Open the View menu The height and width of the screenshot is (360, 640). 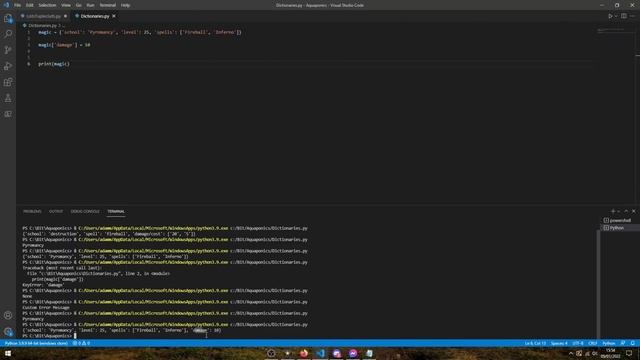(x=66, y=5)
